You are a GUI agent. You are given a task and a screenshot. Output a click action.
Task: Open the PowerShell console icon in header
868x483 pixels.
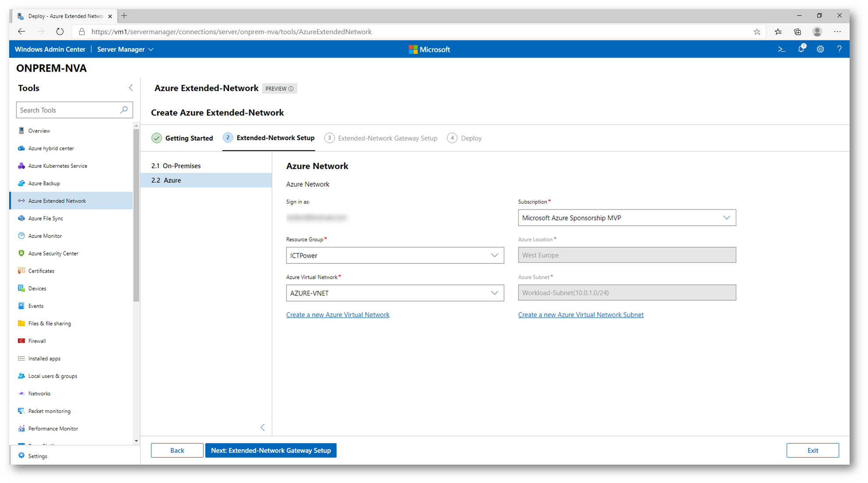781,49
